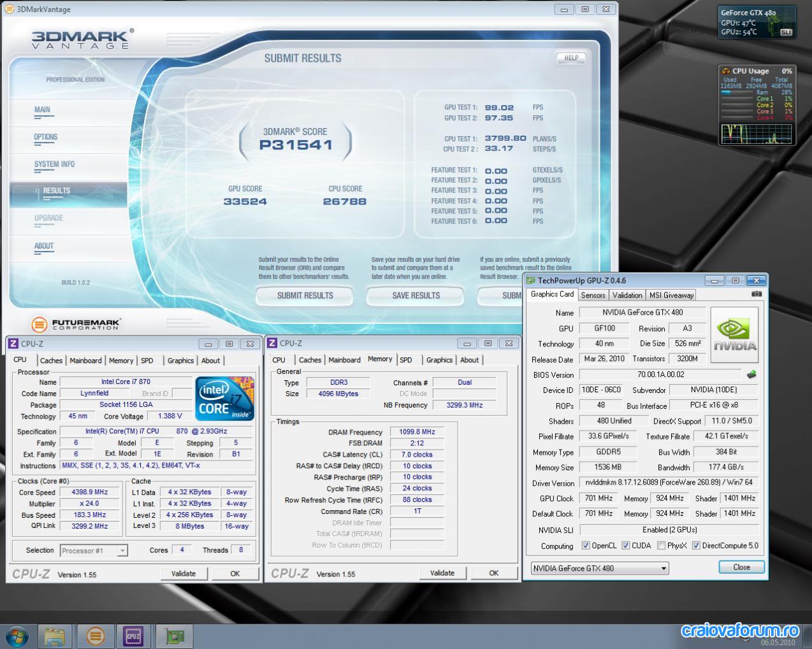Click Validate in the left CPU-Z window
Screen dimensions: 812x649
[184, 573]
